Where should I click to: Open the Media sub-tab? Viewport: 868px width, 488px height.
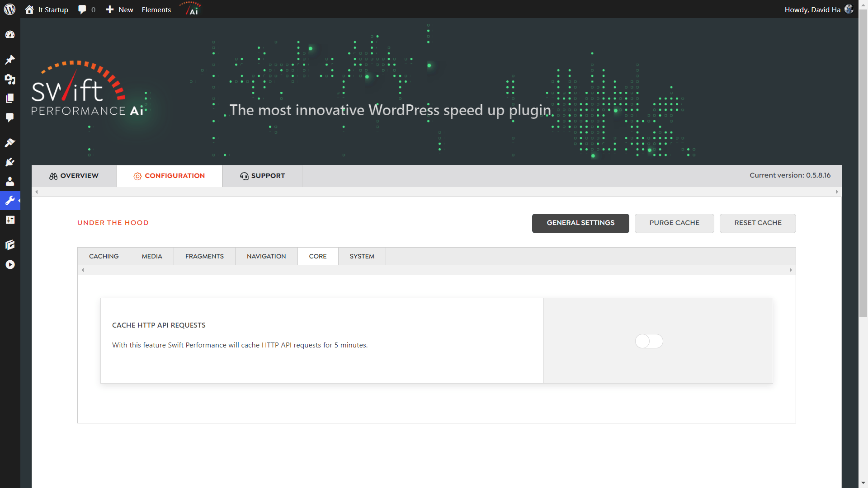(152, 256)
